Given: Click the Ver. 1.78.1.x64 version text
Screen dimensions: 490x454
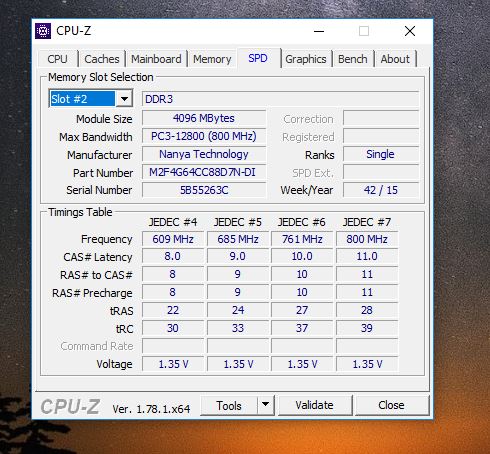Looking at the screenshot, I should [151, 409].
